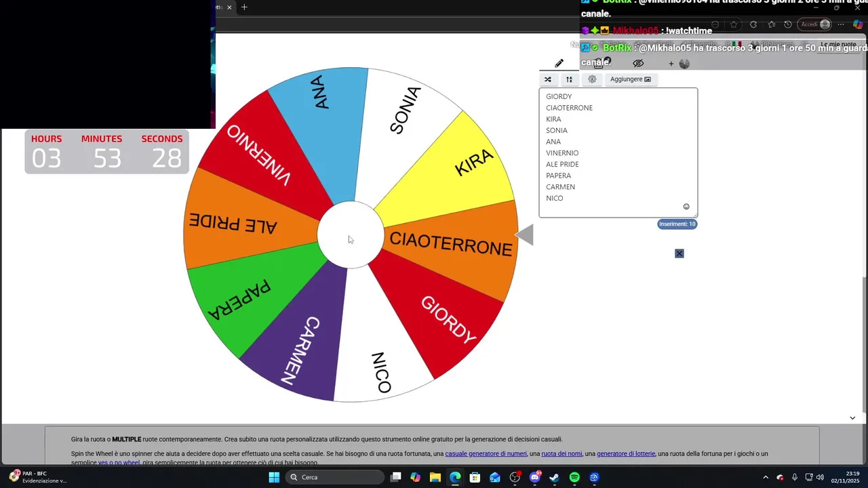Viewport: 868px width, 488px height.
Task: Select the pencil edit entries tab
Action: 559,63
